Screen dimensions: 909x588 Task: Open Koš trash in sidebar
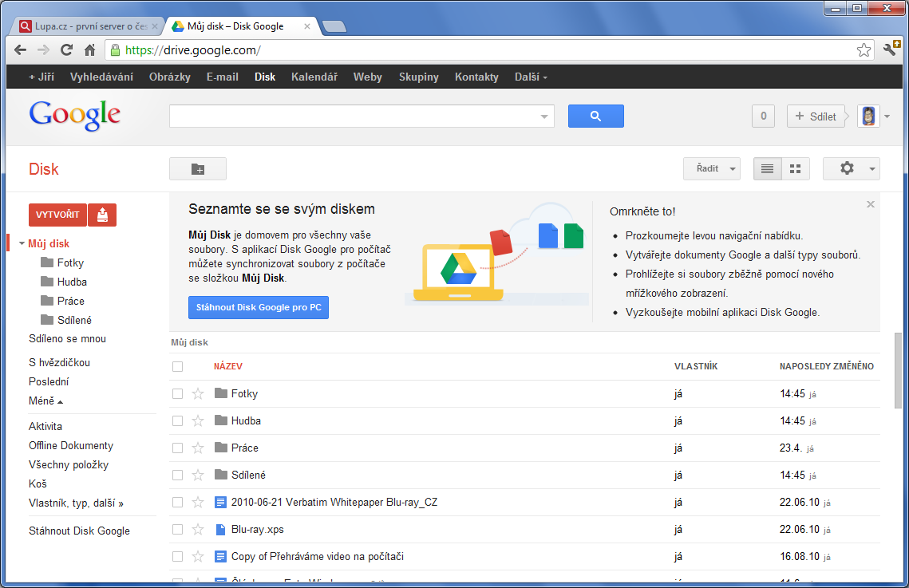click(x=38, y=483)
